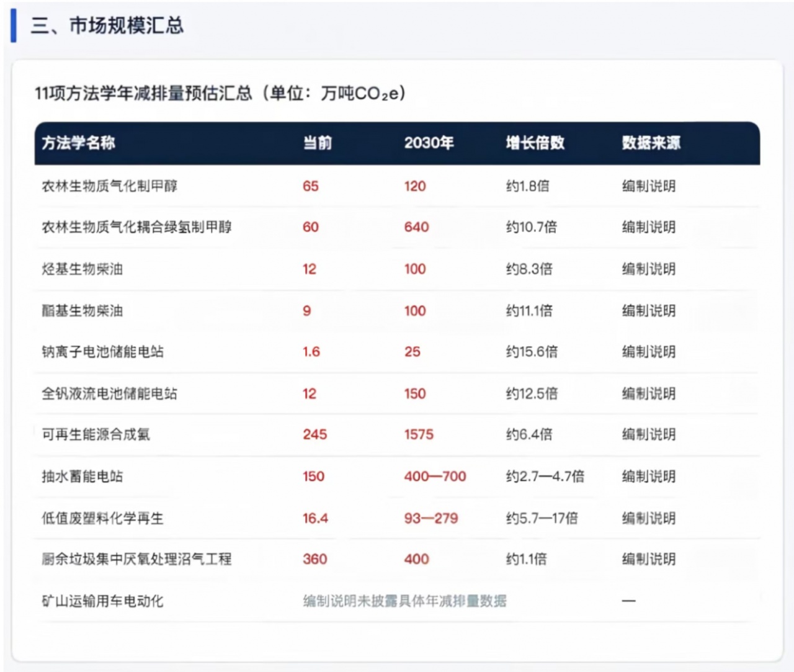The width and height of the screenshot is (794, 672).
Task: Select the 矿山运输用车电动化 row label
Action: tap(103, 601)
